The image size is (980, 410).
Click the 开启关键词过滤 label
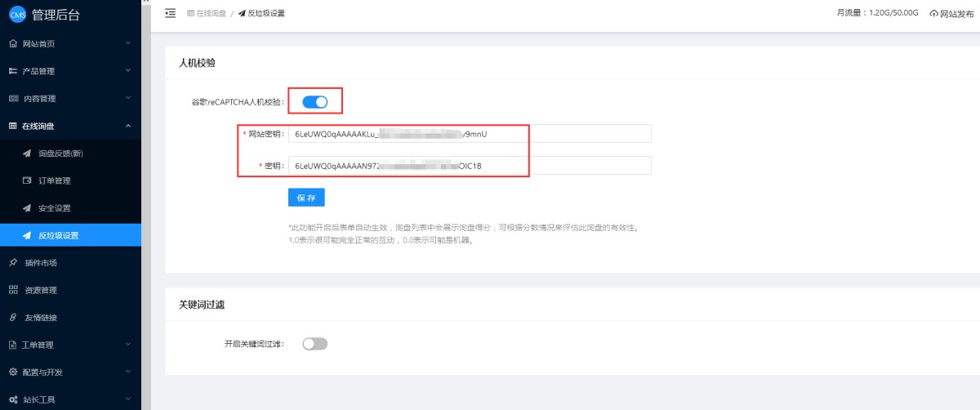point(254,344)
